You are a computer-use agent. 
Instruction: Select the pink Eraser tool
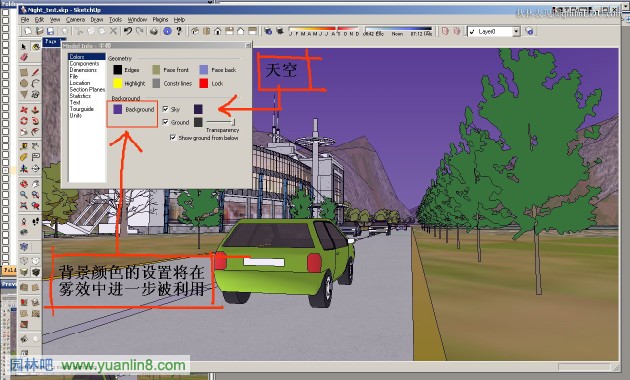tap(24, 57)
